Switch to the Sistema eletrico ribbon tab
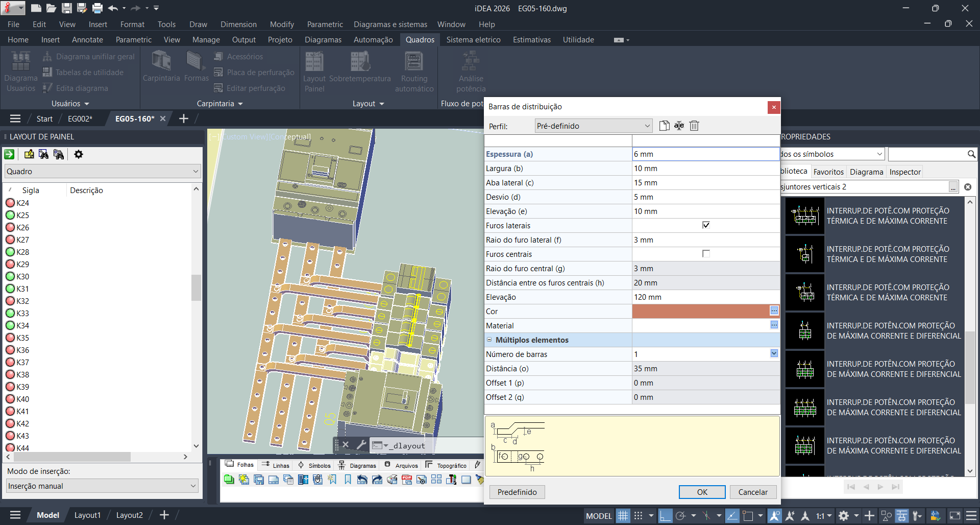This screenshot has width=980, height=525. [473, 40]
